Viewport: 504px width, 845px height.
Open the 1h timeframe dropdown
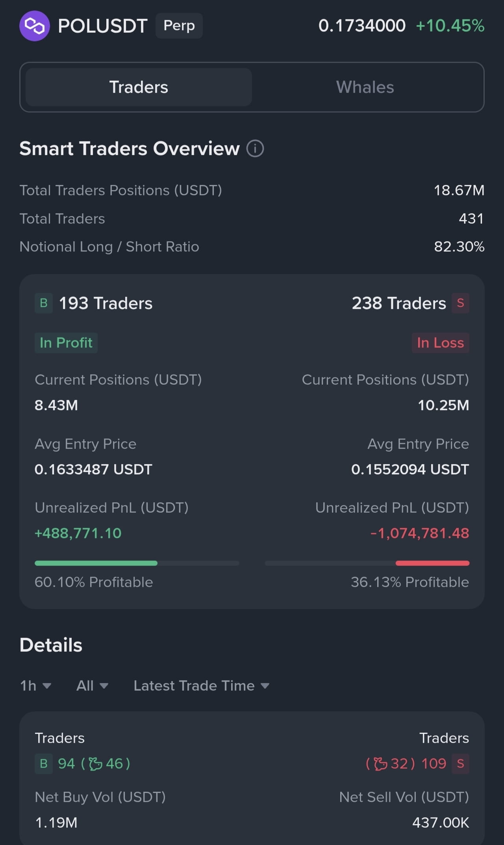point(35,686)
